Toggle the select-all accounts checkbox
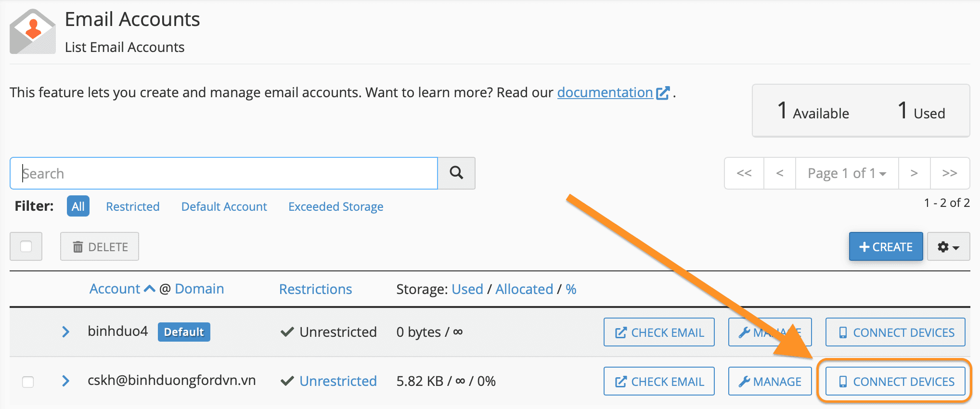980x409 pixels. 26,247
